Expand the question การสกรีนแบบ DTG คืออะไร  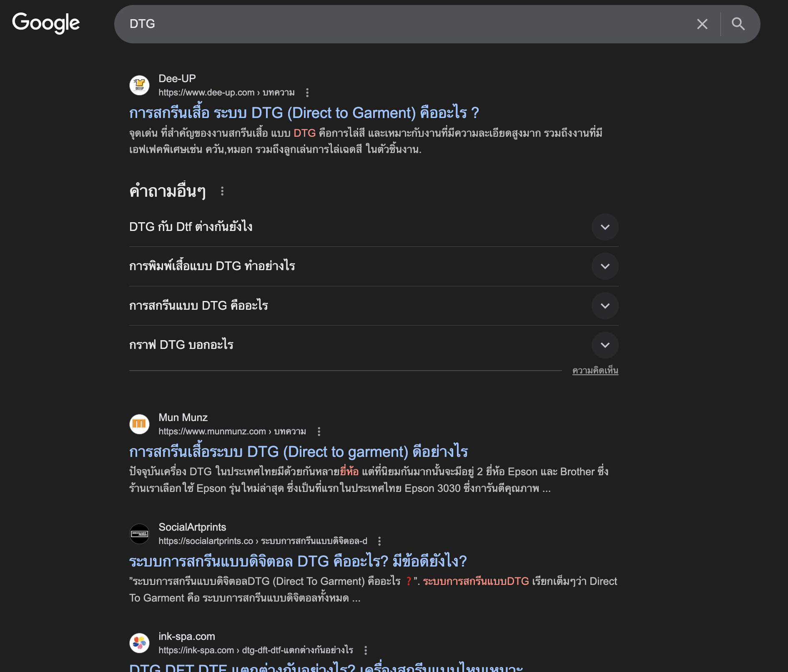(x=605, y=306)
